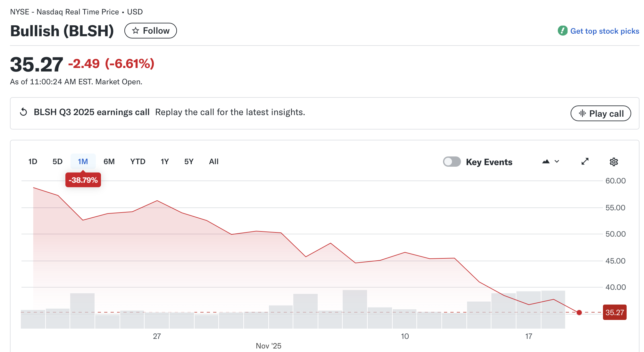
Task: Click the red current price dot
Action: click(579, 313)
